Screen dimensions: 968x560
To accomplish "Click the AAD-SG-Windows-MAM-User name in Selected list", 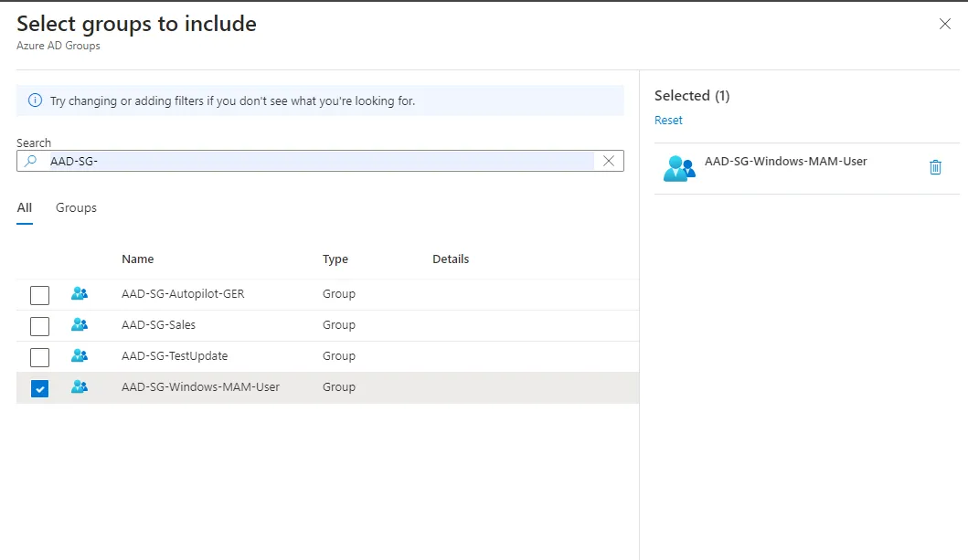I will click(x=785, y=162).
